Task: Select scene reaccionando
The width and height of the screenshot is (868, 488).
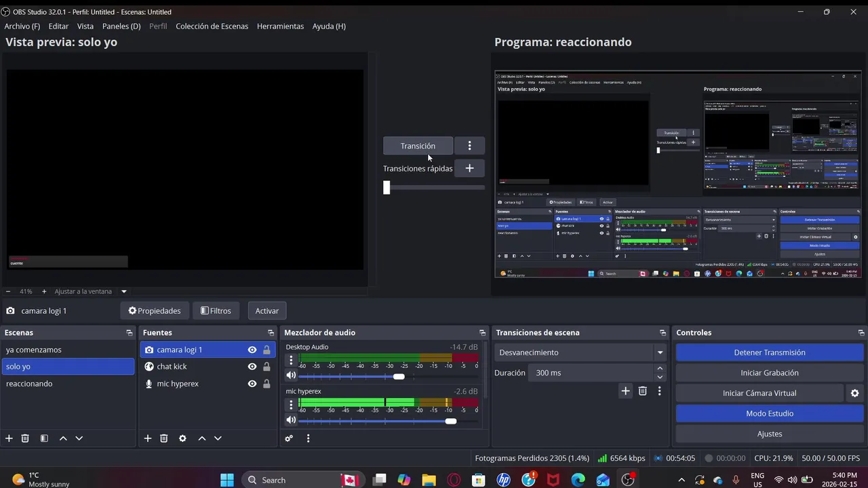Action: (x=68, y=384)
